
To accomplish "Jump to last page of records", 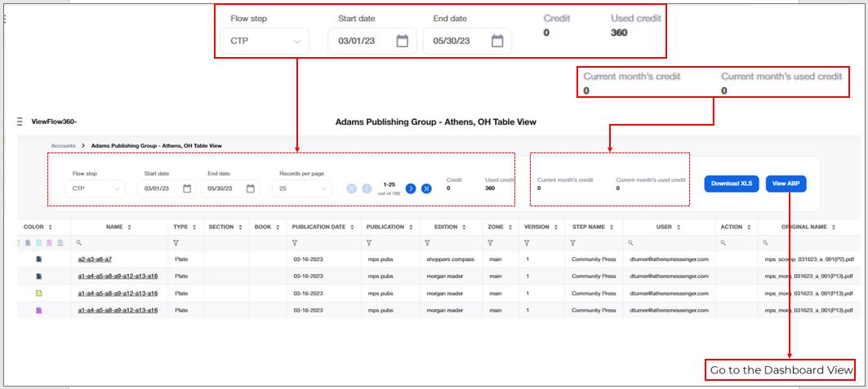I will (x=426, y=188).
